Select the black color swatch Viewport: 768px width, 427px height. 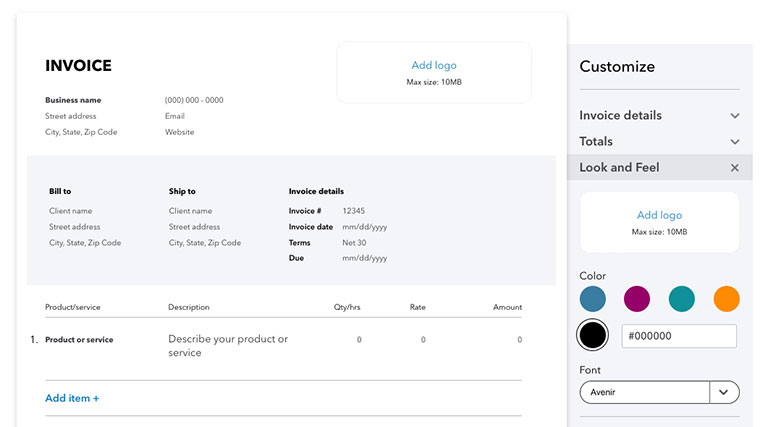tap(593, 336)
